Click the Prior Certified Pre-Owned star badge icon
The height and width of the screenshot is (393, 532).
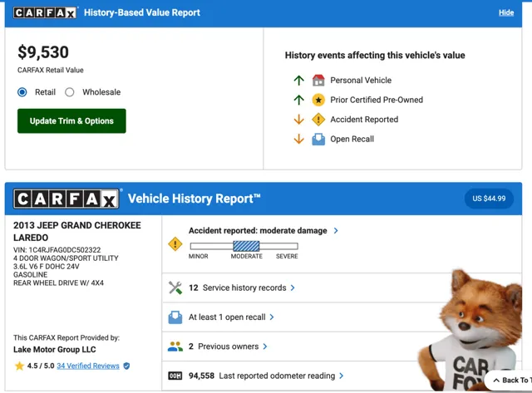318,100
